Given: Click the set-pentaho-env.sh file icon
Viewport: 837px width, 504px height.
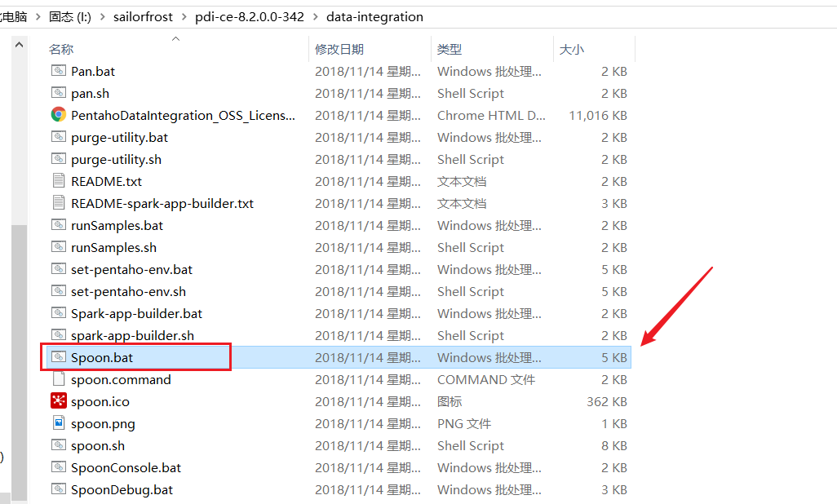Looking at the screenshot, I should (x=58, y=290).
